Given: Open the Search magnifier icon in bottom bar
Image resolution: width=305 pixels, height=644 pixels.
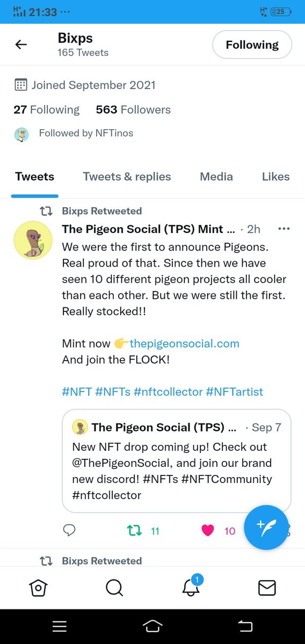Looking at the screenshot, I should click(x=114, y=588).
